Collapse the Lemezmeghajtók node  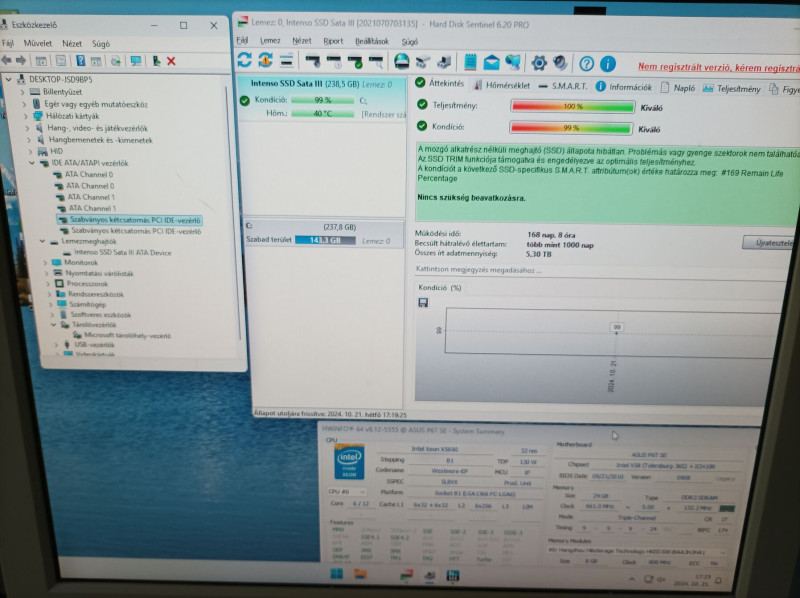click(42, 241)
